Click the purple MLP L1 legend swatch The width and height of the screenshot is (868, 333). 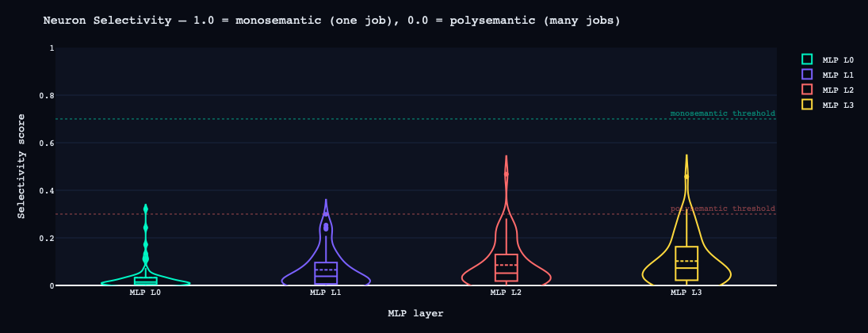pyautogui.click(x=807, y=75)
